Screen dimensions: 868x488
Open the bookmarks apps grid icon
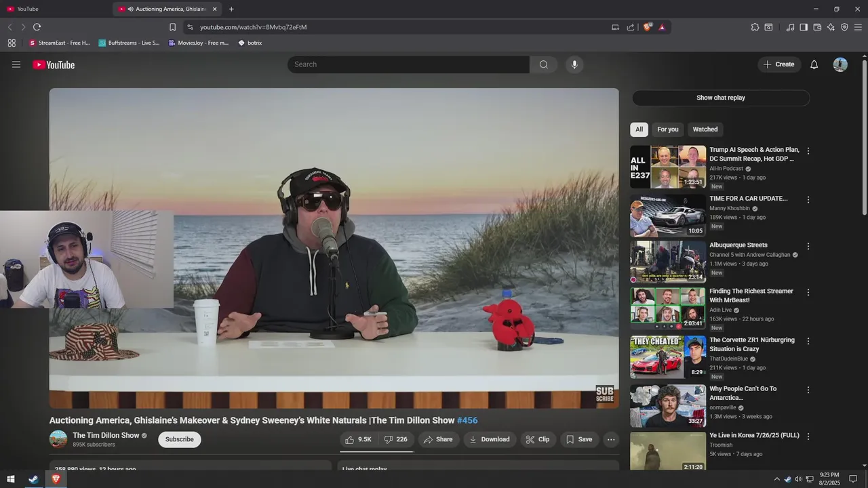(x=12, y=43)
